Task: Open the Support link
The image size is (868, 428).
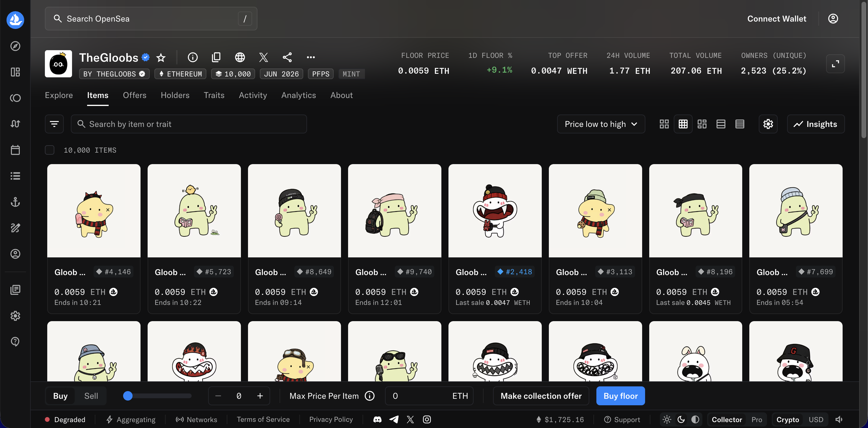Action: coord(622,419)
